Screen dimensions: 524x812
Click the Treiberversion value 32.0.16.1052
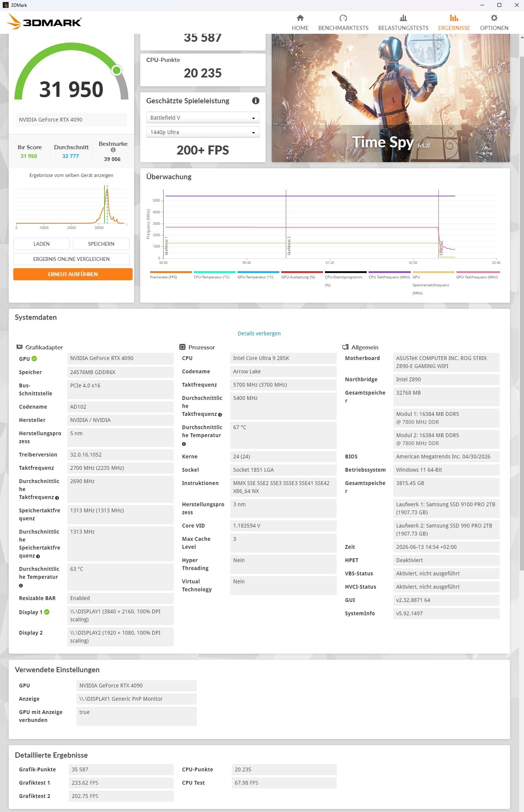coord(120,455)
